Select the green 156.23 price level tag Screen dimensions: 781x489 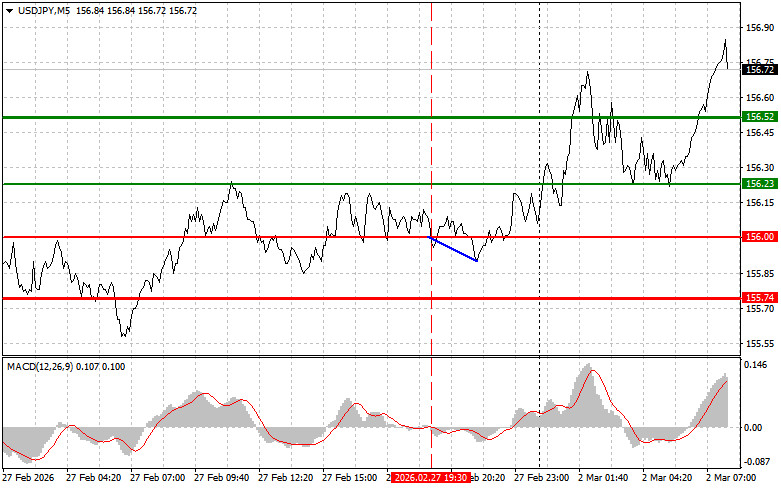(x=760, y=184)
